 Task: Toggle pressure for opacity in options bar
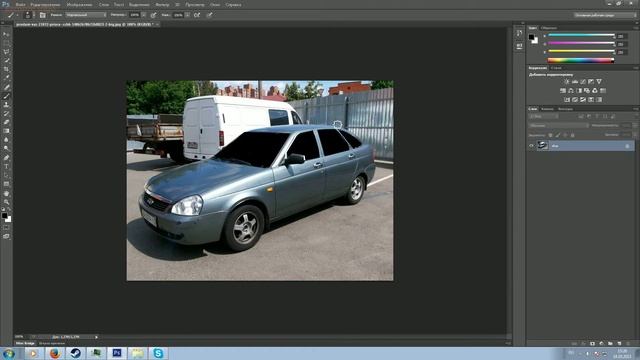click(x=153, y=15)
